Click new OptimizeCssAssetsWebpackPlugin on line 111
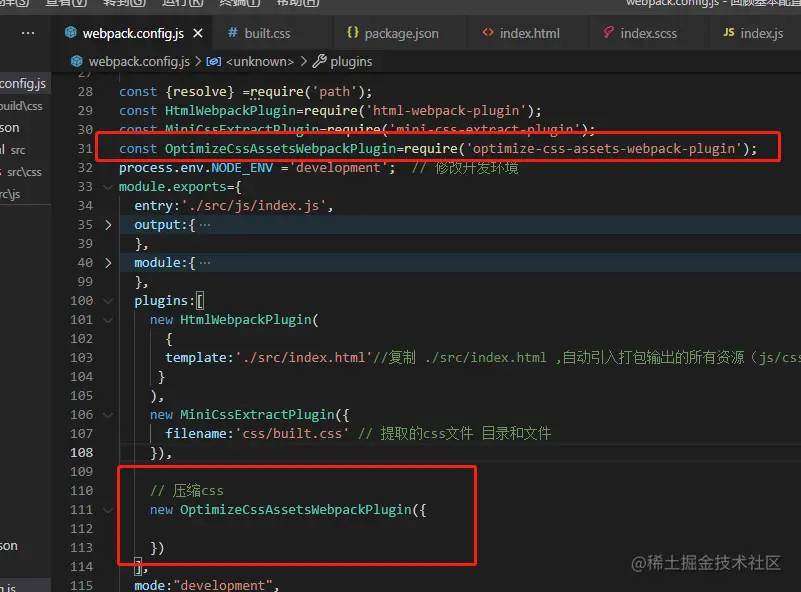 coord(280,510)
